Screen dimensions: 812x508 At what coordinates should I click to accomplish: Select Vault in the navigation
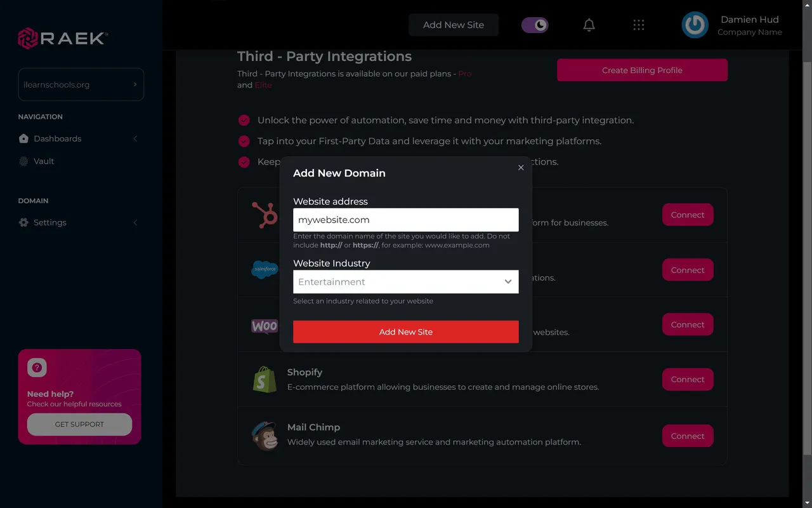click(x=44, y=161)
